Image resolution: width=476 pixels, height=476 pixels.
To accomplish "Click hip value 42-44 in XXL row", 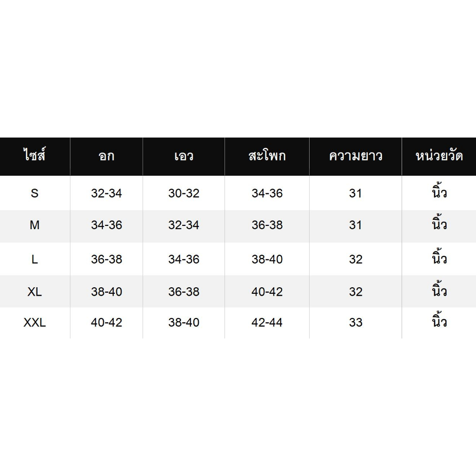I will coord(267,323).
